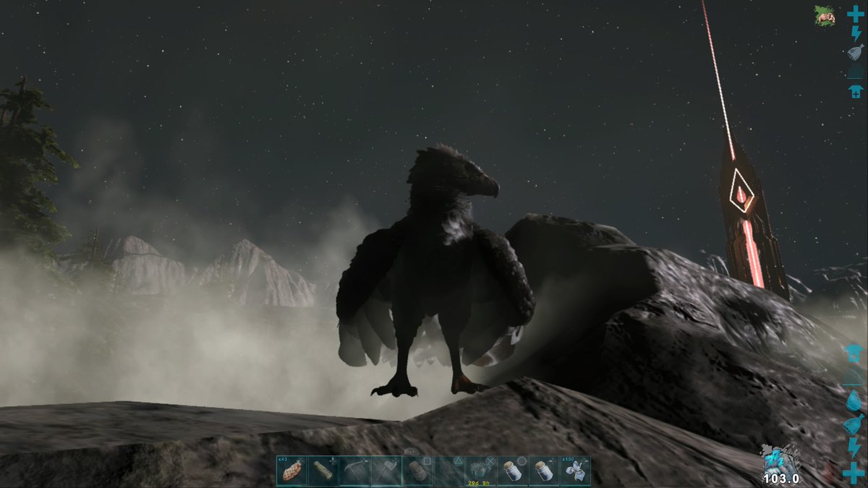Click top-right dimmed weight status icon
This screenshot has width=868, height=488.
(x=856, y=72)
